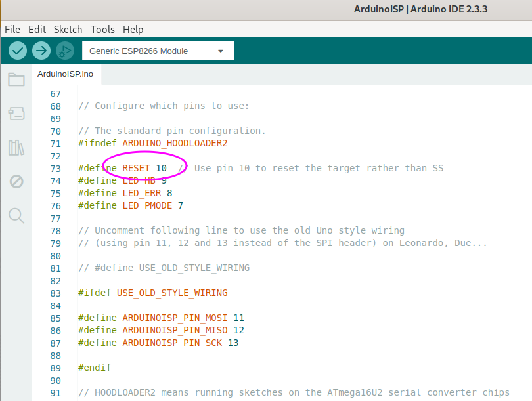Click the text ARDUINO_HOODLOADER2 on line 71
This screenshot has height=401, width=532.
click(x=175, y=143)
